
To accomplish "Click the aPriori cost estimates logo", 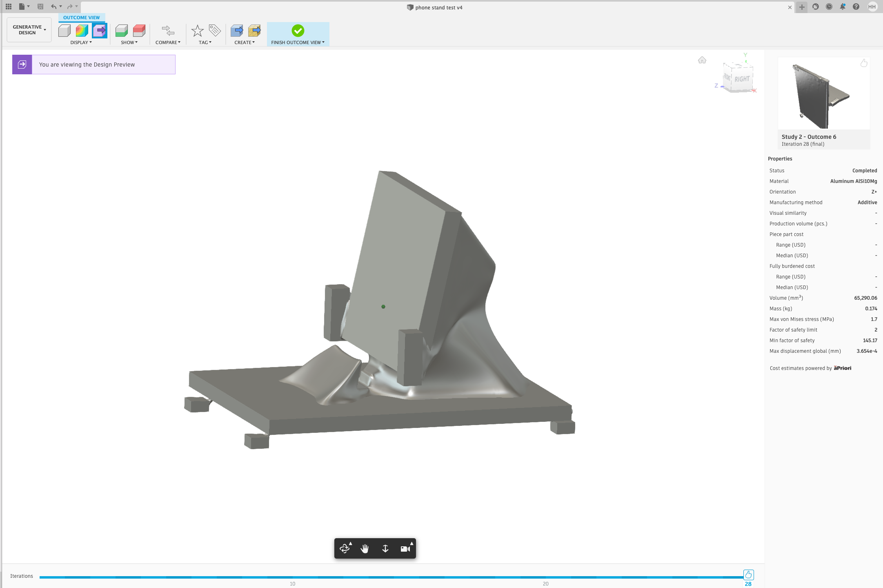I will pyautogui.click(x=843, y=368).
